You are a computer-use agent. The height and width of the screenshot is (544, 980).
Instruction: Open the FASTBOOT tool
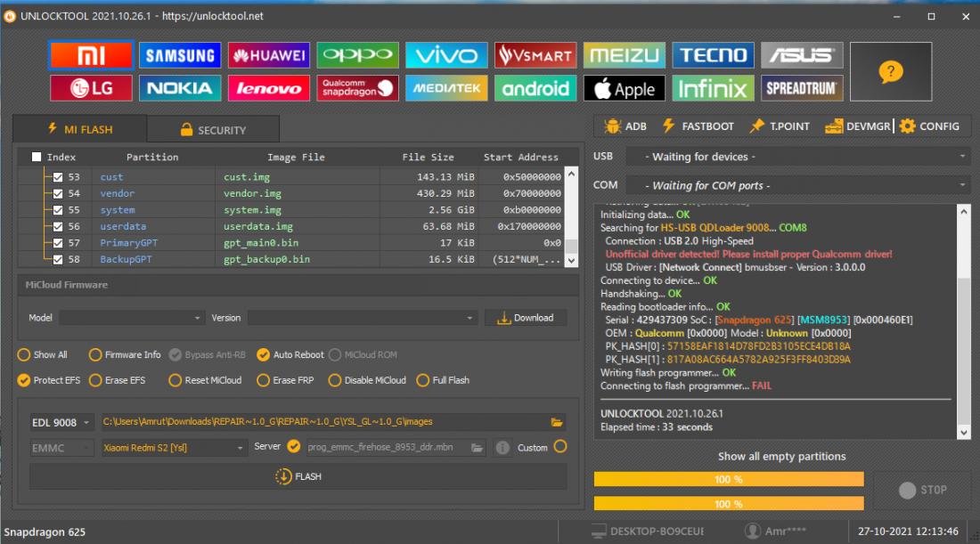click(x=698, y=126)
